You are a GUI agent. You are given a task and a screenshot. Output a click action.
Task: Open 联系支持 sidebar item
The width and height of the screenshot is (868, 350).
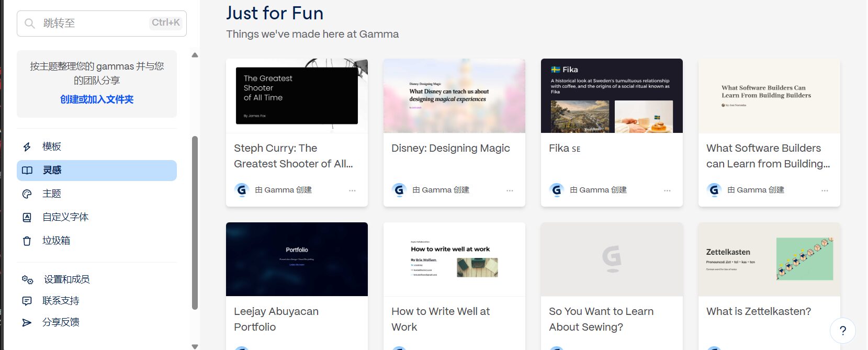[97, 301]
